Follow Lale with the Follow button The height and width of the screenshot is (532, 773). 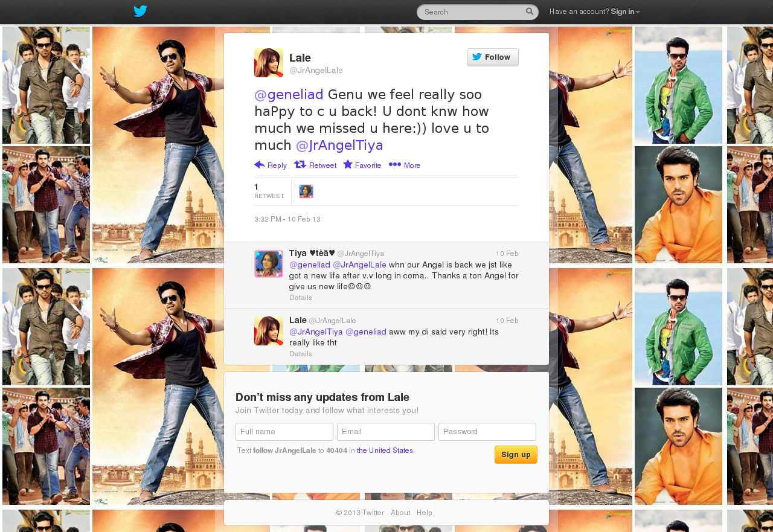pos(493,57)
